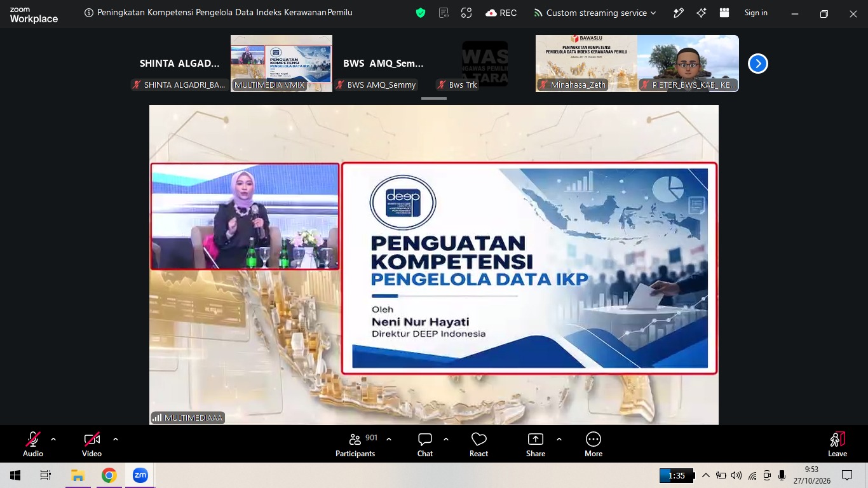Open the AI Companion sparkle icon

click(x=702, y=13)
